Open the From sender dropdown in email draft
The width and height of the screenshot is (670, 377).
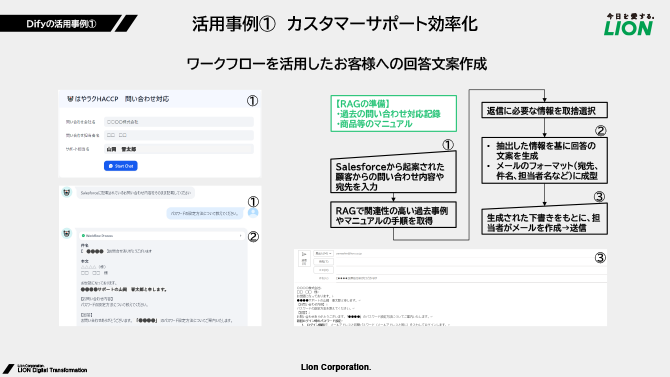(x=323, y=253)
